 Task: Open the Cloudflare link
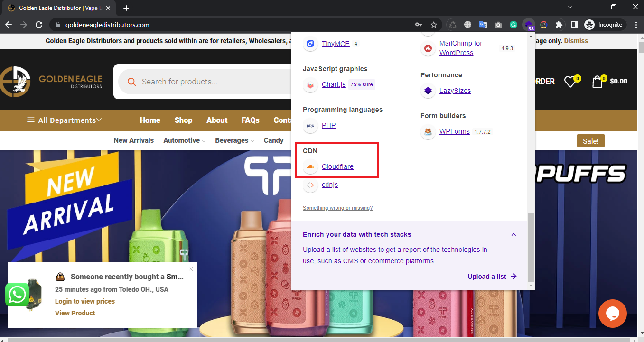[x=337, y=166]
